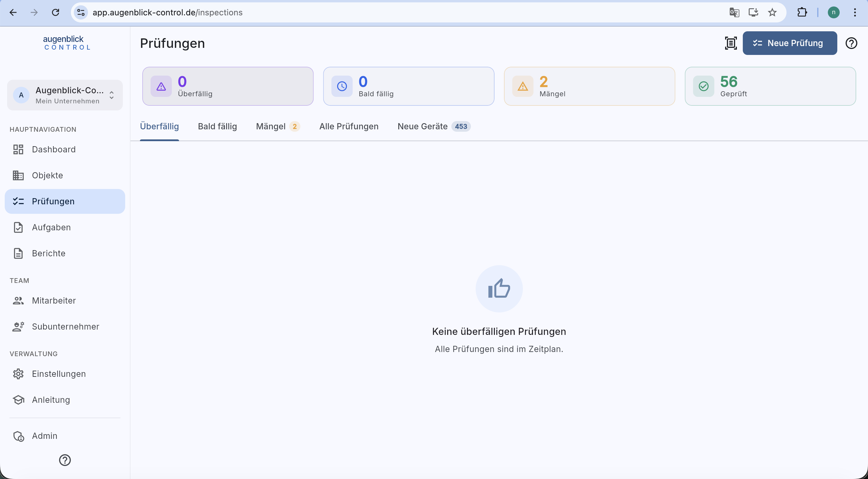Viewport: 868px width, 479px height.
Task: Click the browser address bar URL
Action: [167, 12]
